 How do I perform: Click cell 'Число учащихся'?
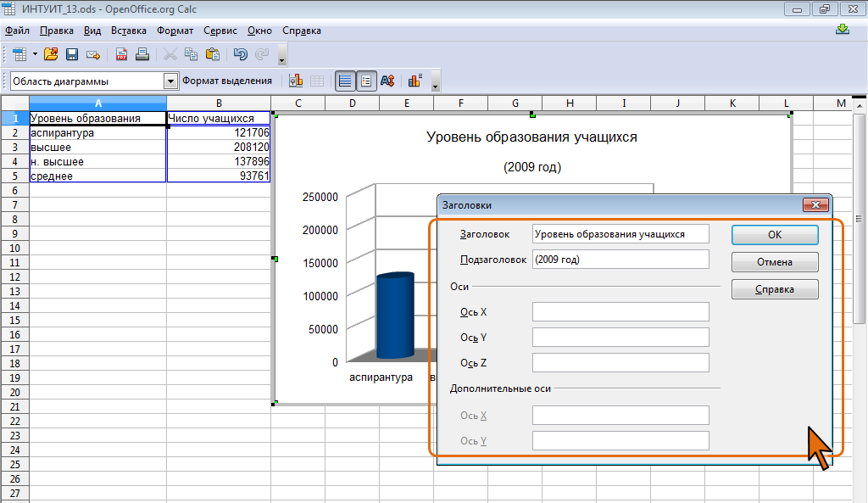[219, 118]
